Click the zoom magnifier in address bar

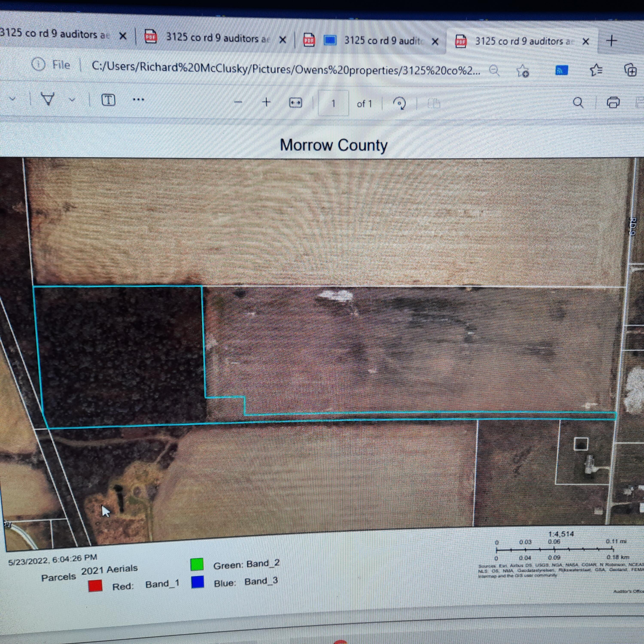tap(494, 71)
